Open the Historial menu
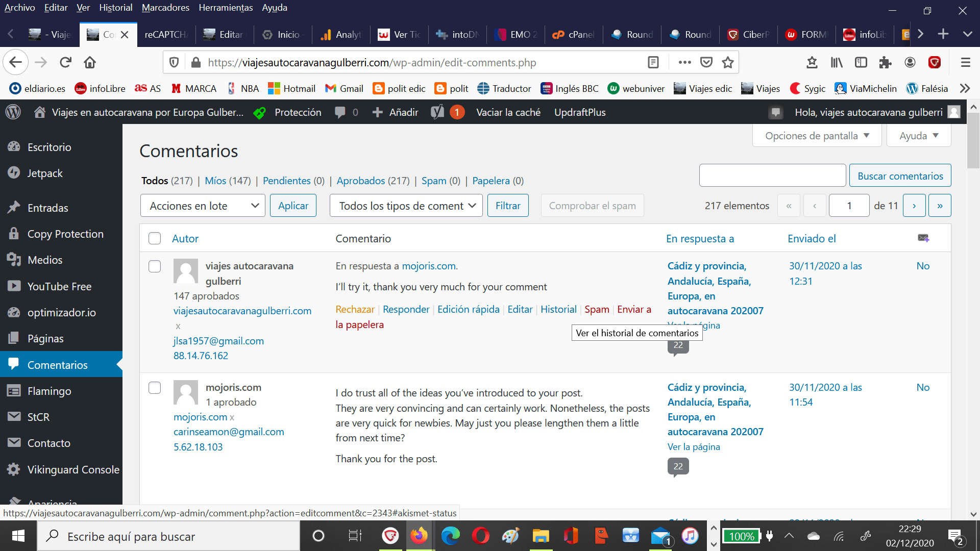Image resolution: width=980 pixels, height=551 pixels. click(116, 8)
